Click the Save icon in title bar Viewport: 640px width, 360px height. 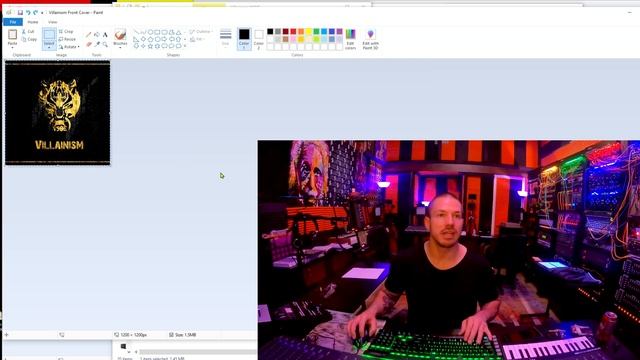(20, 13)
